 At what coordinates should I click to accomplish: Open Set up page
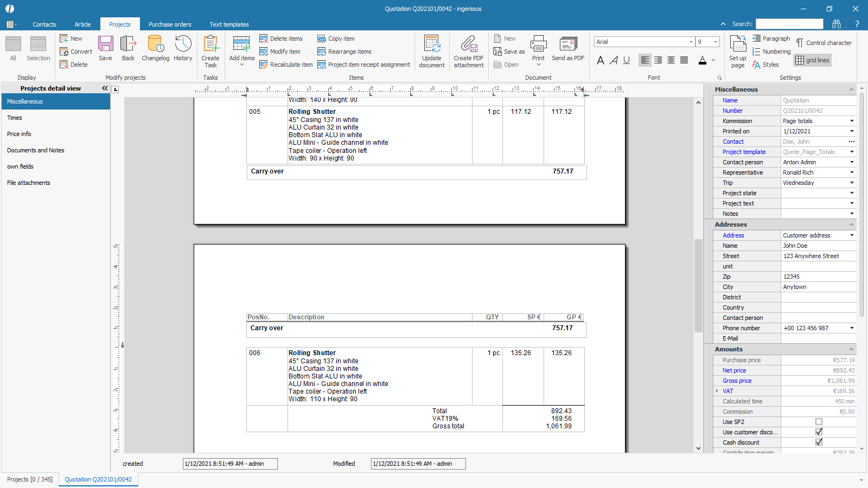point(738,51)
